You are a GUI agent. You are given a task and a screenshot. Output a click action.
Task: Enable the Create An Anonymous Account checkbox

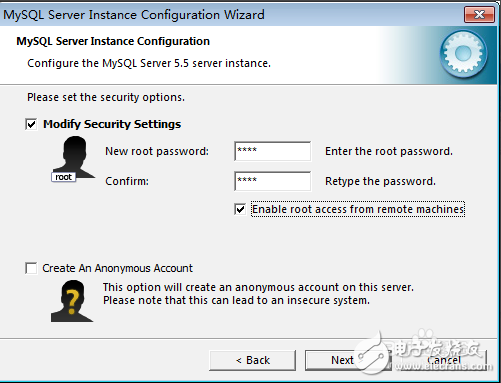[31, 268]
